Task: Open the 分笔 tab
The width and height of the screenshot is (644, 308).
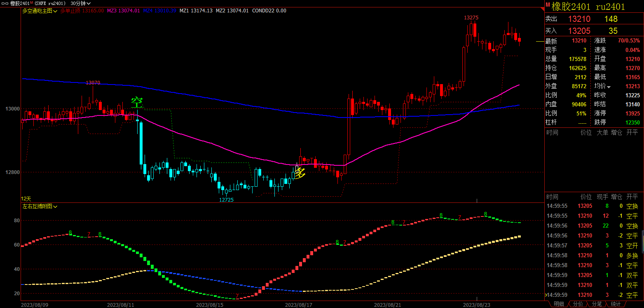Action: click(x=597, y=304)
